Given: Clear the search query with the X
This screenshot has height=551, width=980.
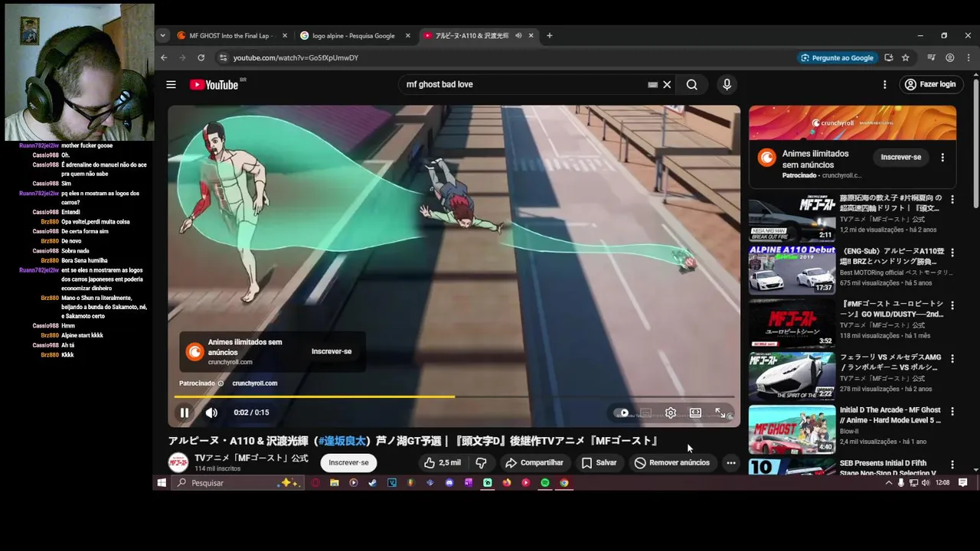Looking at the screenshot, I should [667, 84].
